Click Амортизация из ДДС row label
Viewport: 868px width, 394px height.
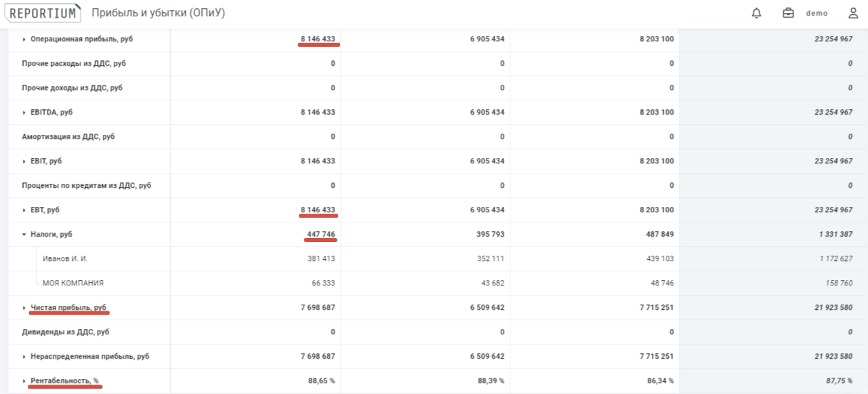[68, 137]
